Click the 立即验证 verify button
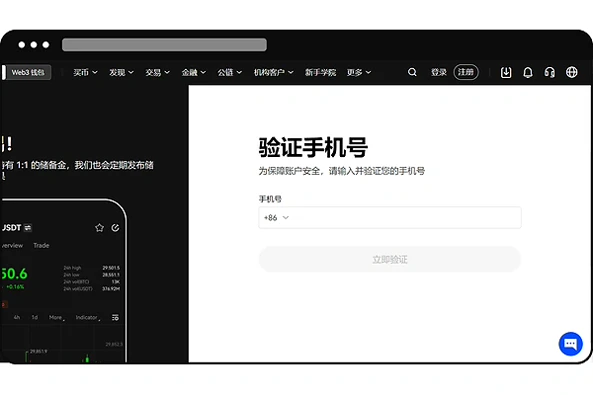 coord(390,260)
